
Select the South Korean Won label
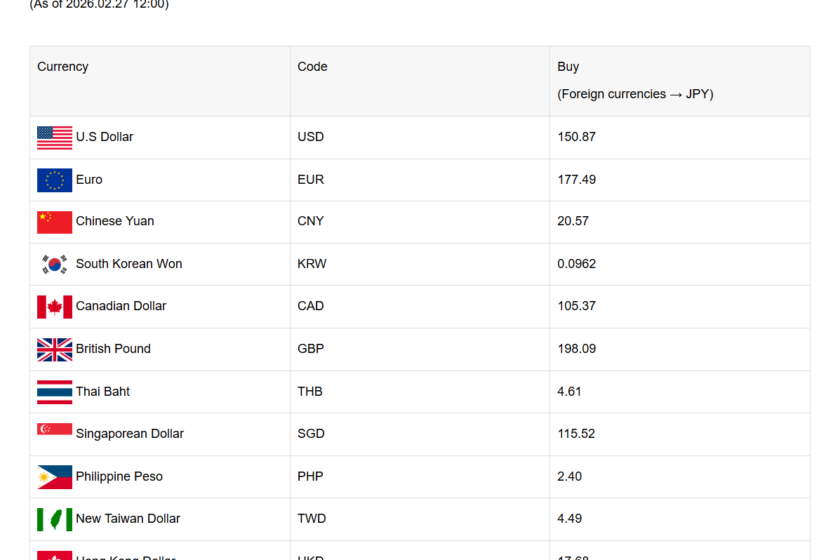coord(129,264)
